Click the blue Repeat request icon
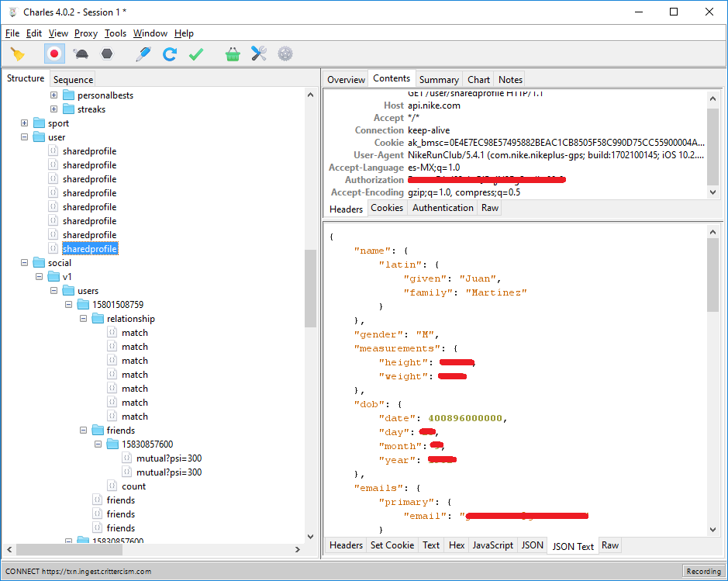The image size is (728, 581). (170, 54)
